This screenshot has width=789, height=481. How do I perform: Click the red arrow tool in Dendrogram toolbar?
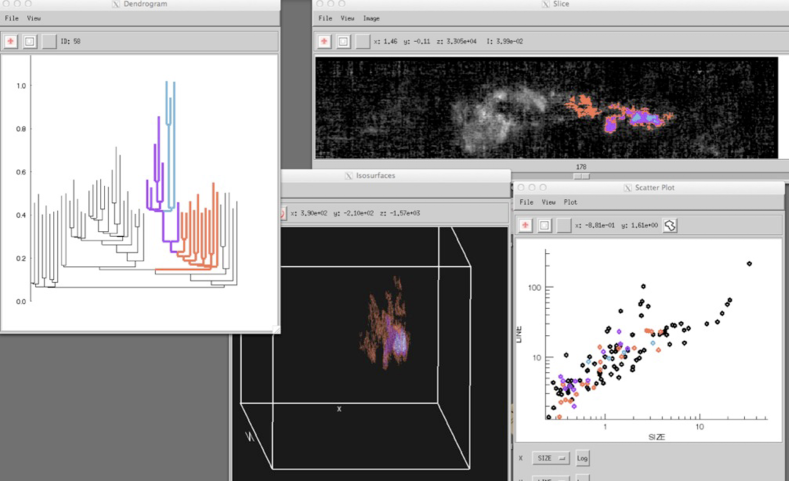[11, 41]
